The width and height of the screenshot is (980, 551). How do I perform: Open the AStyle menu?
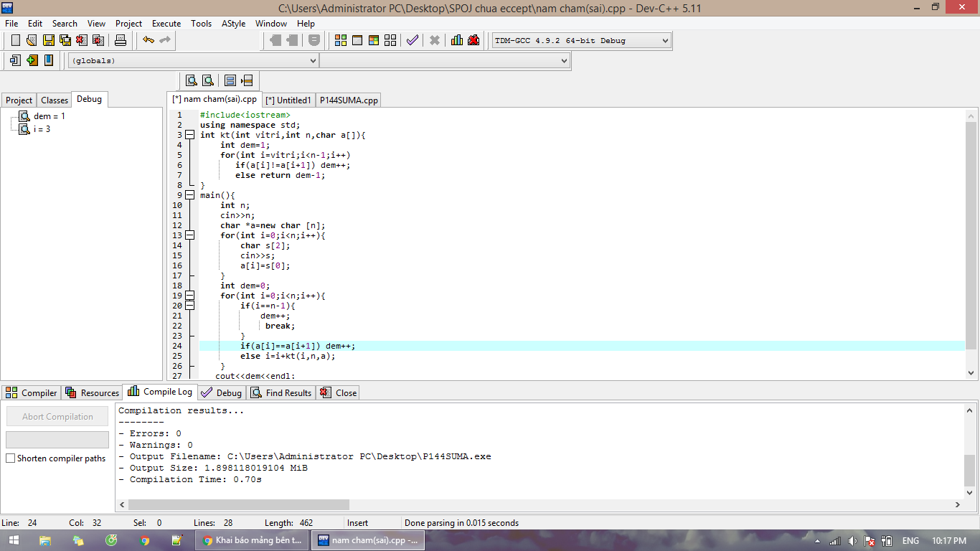(x=233, y=23)
